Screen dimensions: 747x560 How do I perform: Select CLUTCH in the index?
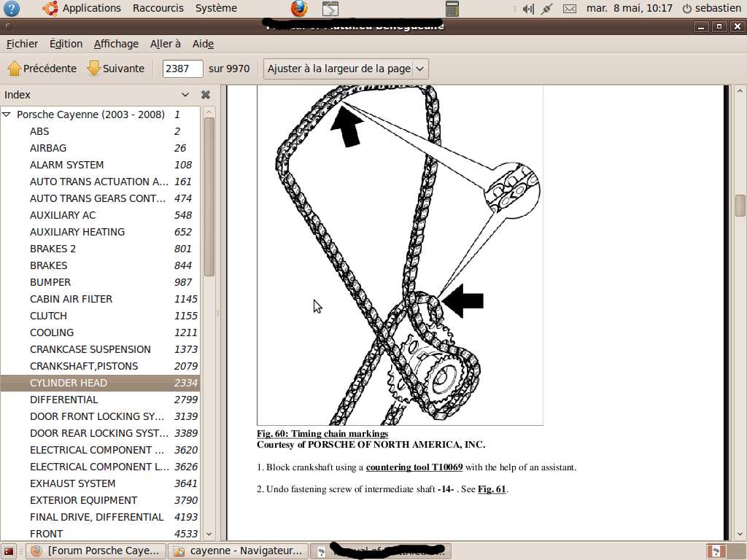click(x=100, y=316)
